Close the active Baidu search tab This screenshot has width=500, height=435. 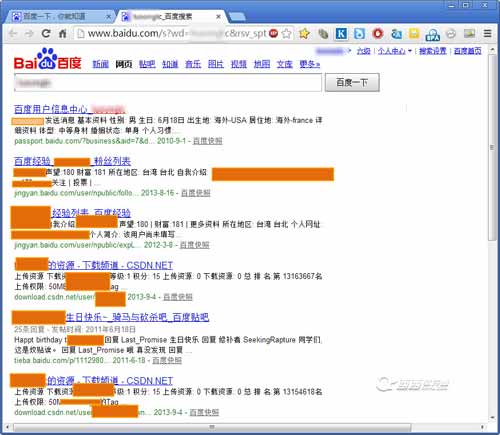coord(218,16)
